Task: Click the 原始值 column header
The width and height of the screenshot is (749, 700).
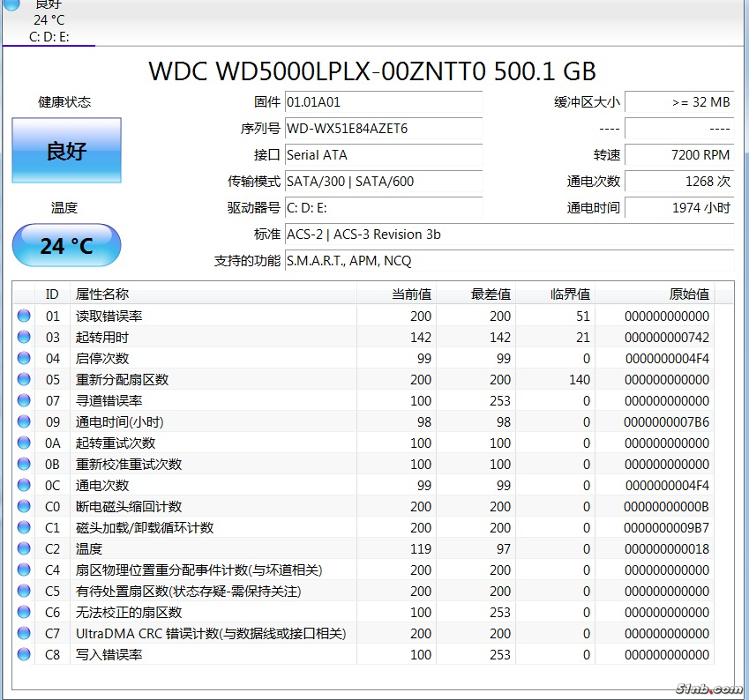Action: click(x=655, y=294)
